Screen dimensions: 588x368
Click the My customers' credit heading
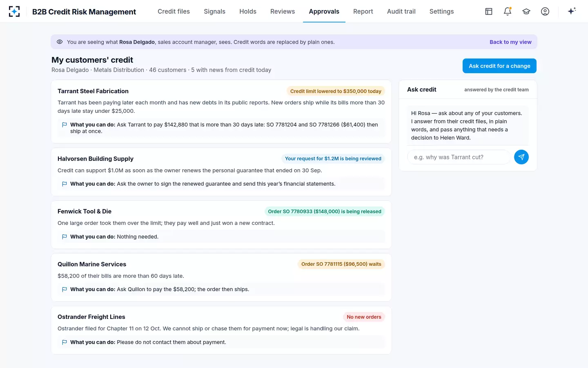click(x=92, y=60)
